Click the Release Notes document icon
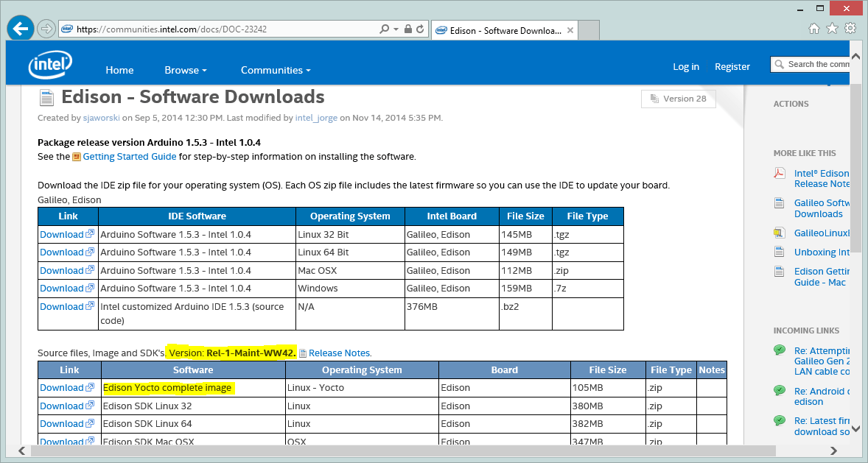The image size is (868, 463). pyautogui.click(x=303, y=353)
